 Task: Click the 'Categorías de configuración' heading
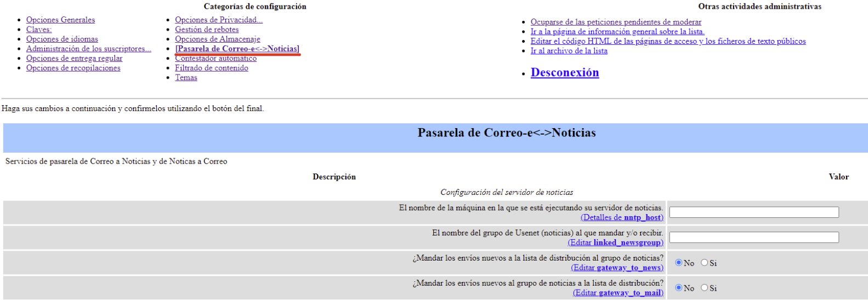point(255,7)
